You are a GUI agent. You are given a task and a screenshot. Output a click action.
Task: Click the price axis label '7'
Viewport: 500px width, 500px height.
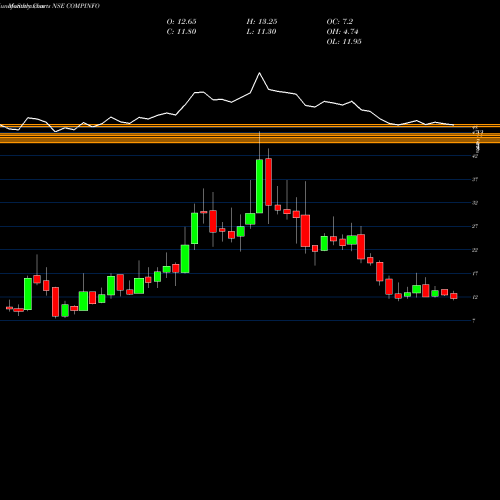point(474,321)
